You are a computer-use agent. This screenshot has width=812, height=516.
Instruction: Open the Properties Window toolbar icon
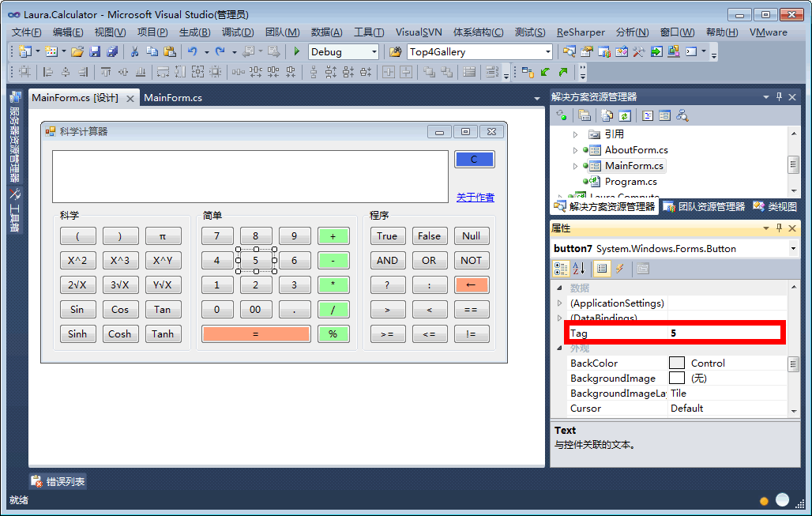click(x=587, y=52)
